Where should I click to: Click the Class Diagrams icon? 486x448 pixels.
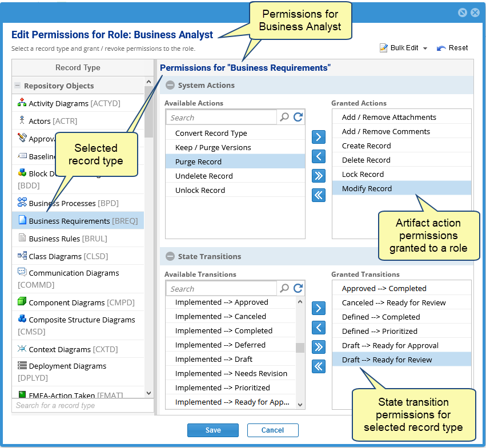(x=22, y=256)
